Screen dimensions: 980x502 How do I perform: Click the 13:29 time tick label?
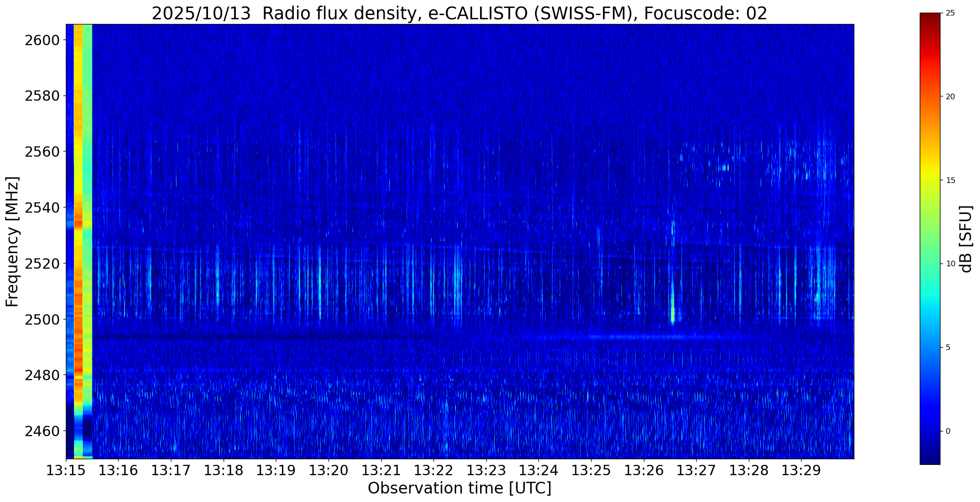coord(802,470)
